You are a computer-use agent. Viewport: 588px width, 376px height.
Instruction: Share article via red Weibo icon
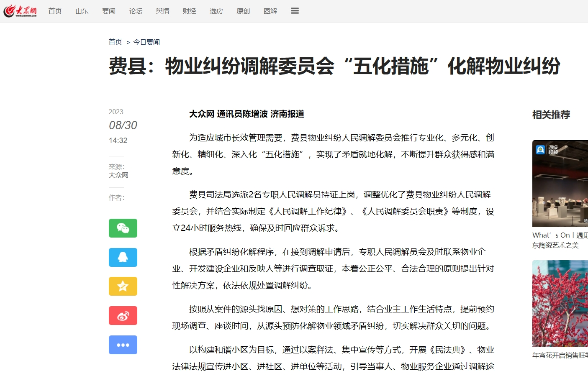pos(123,316)
